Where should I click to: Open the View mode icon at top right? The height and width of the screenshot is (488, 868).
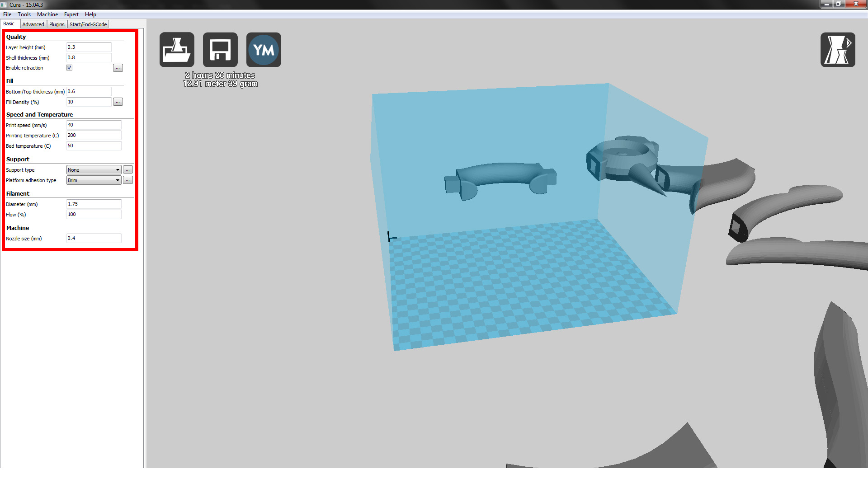(837, 50)
